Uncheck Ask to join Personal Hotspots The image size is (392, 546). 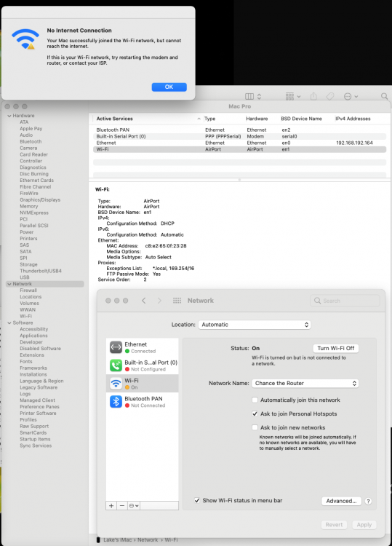point(255,414)
